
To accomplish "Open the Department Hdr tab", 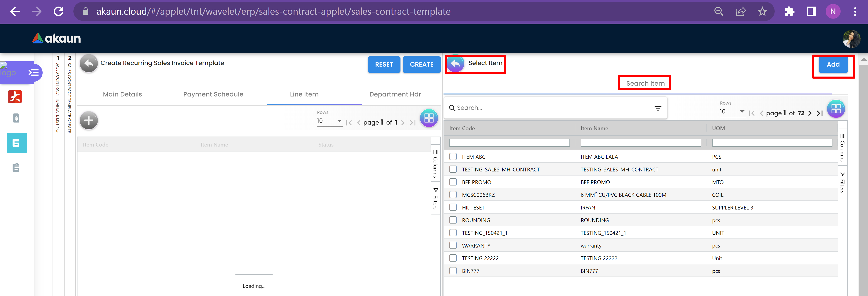I will pos(395,94).
